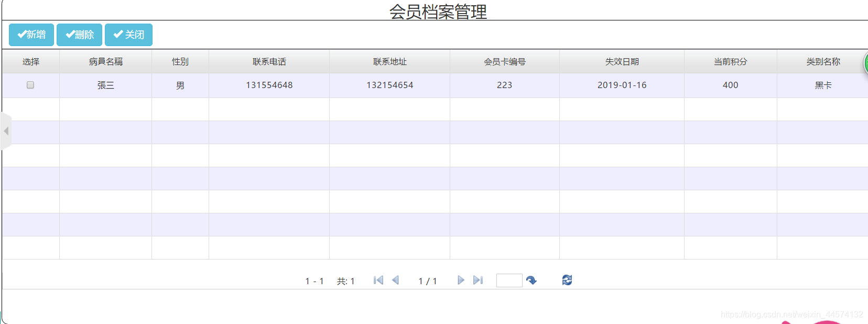Click the 会员档案管理 page title

point(438,12)
